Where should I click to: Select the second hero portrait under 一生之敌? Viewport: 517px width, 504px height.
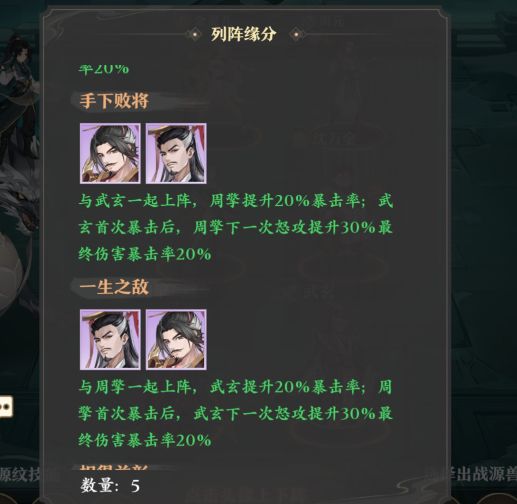coord(176,339)
